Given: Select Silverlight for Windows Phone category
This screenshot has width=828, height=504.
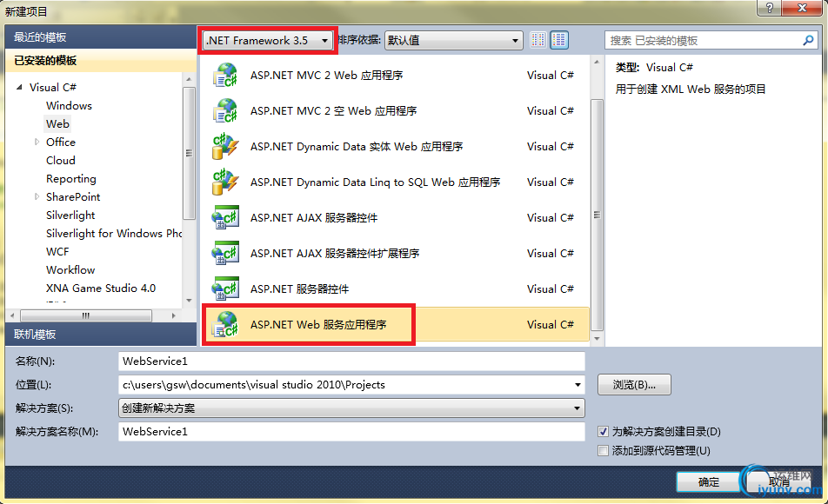Looking at the screenshot, I should click(114, 233).
